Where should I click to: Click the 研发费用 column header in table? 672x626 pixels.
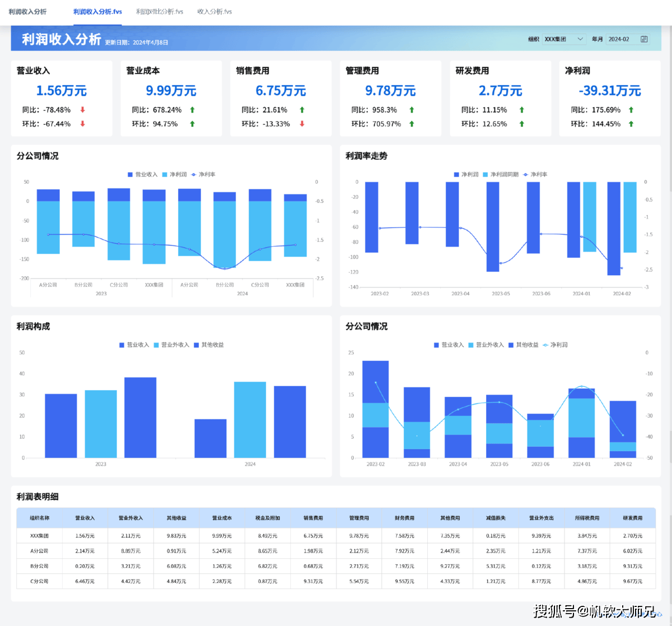click(633, 518)
